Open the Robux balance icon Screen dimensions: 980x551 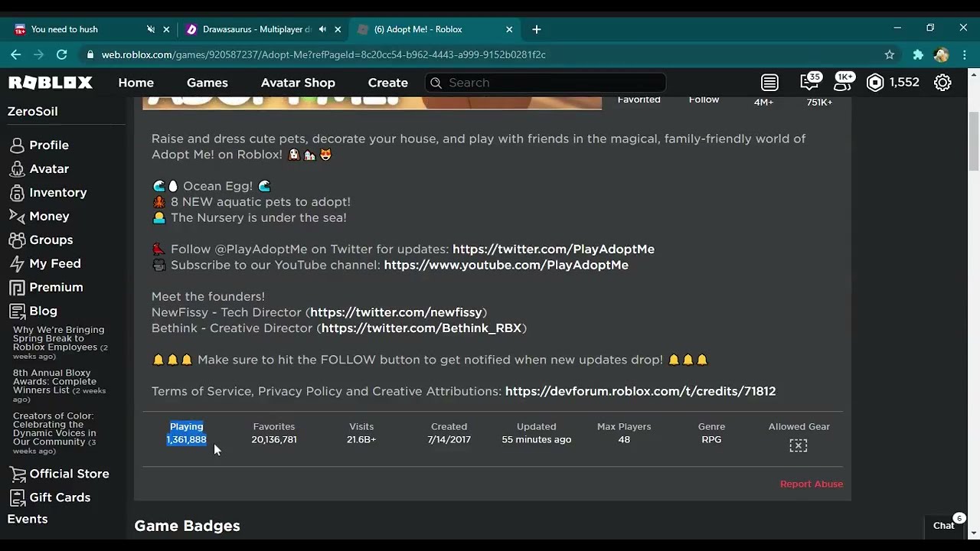(875, 83)
